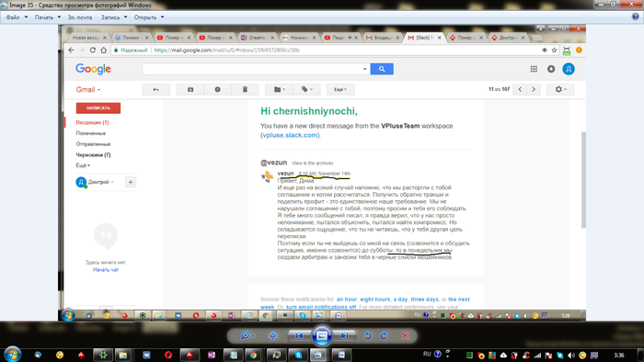
Task: Click the blue Gmail search button
Action: (382, 69)
